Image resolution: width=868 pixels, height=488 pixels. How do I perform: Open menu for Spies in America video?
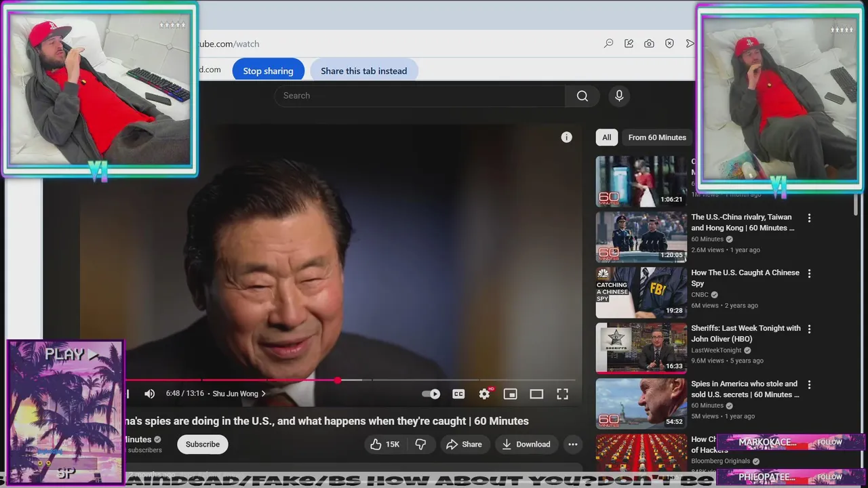tap(809, 385)
